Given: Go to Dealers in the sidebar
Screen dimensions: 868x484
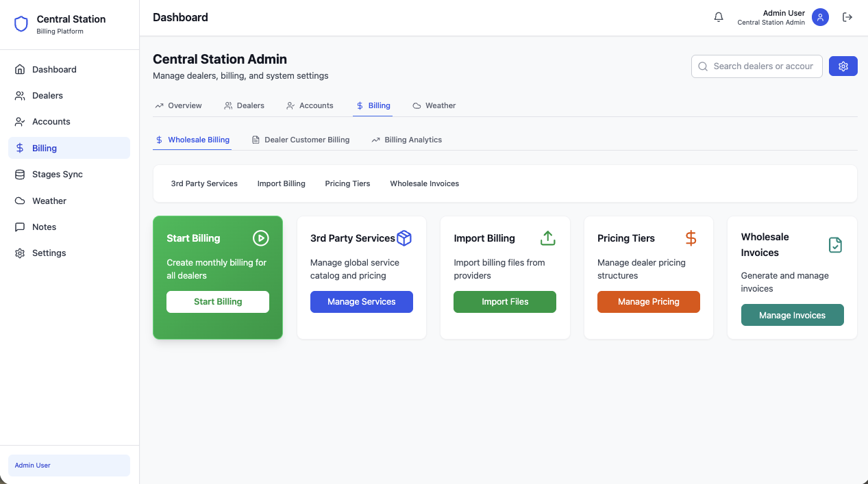Looking at the screenshot, I should pos(69,95).
